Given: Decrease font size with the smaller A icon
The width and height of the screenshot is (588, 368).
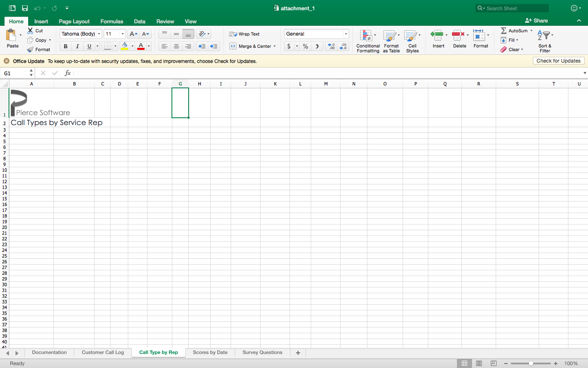Looking at the screenshot, I should click(145, 34).
